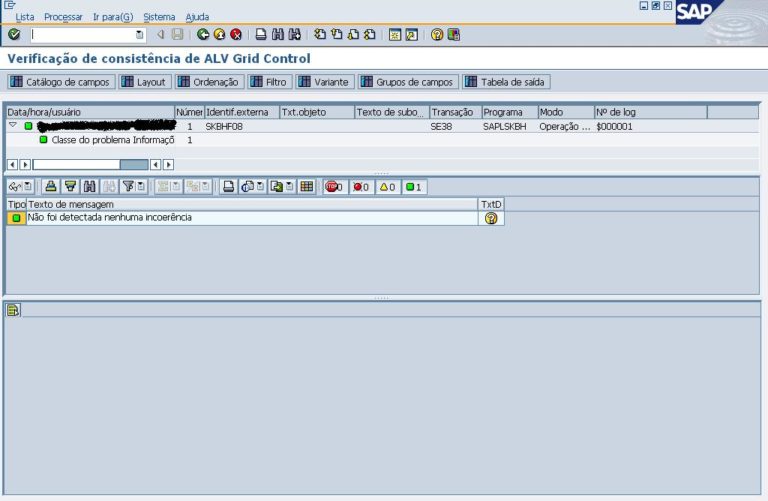Open Help via yellow question mark icon
The width and height of the screenshot is (768, 501).
point(437,34)
